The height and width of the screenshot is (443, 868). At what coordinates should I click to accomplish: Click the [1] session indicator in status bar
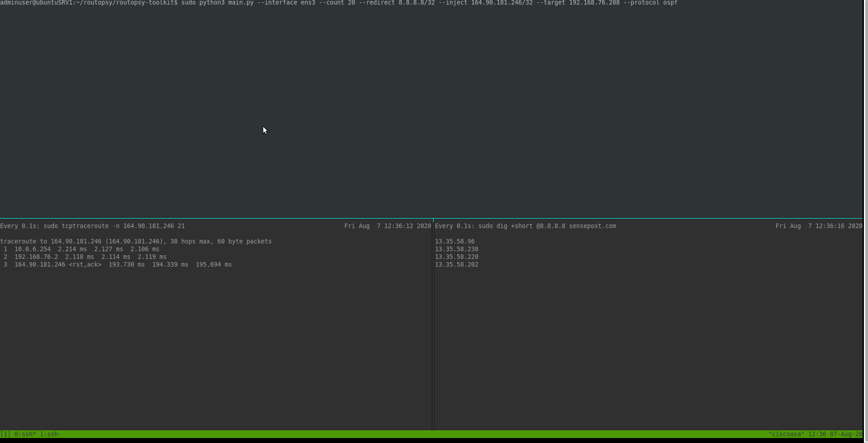(x=5, y=434)
